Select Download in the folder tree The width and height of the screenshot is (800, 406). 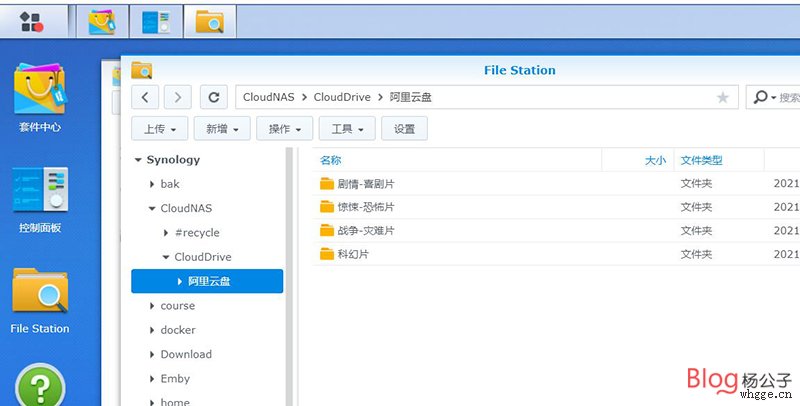point(186,354)
